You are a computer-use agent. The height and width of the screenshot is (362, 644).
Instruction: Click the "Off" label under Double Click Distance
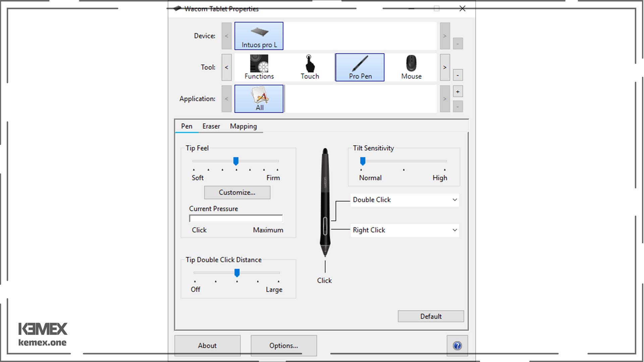[196, 290]
